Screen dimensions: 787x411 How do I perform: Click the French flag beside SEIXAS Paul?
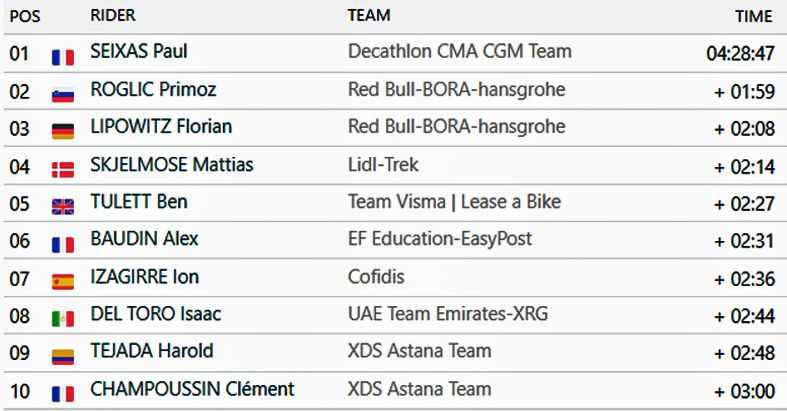point(63,57)
